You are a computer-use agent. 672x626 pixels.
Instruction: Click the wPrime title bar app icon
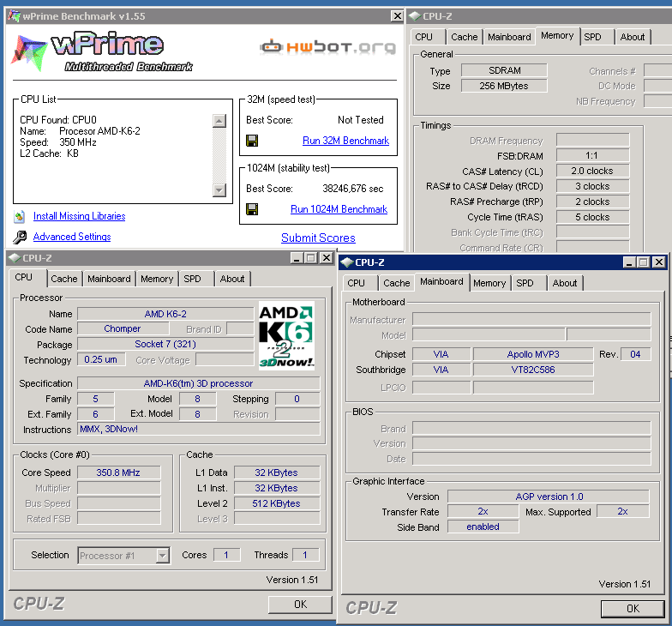click(x=14, y=16)
